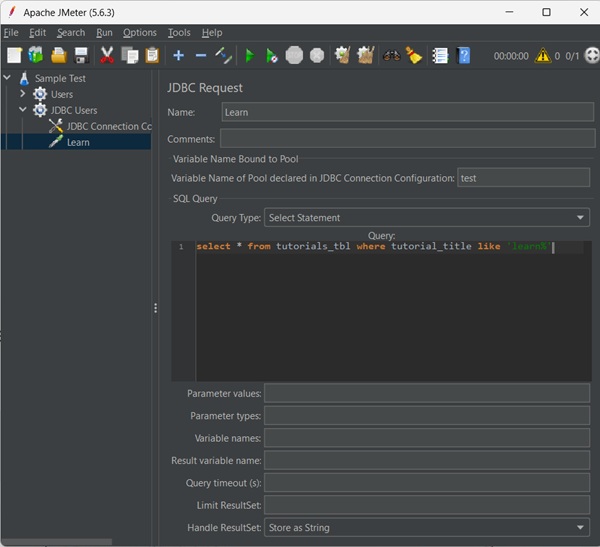Click the minus Collapse all icon

[200, 56]
